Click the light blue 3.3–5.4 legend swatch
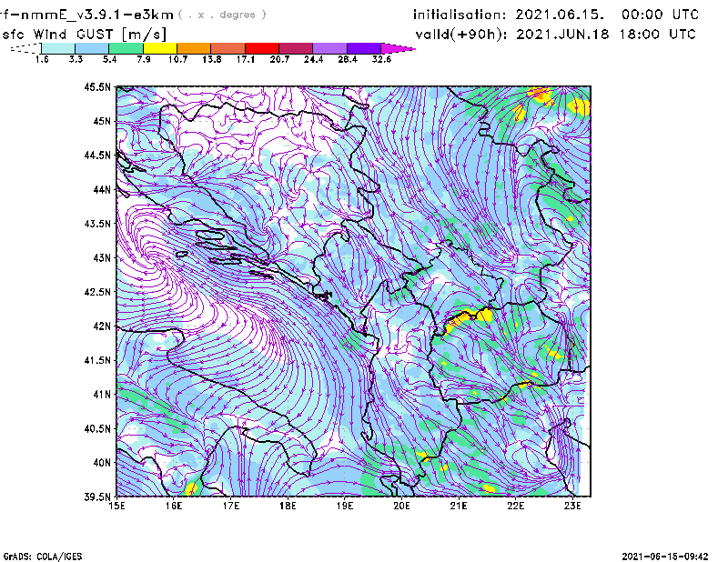The height and width of the screenshot is (562, 728). tap(92, 48)
